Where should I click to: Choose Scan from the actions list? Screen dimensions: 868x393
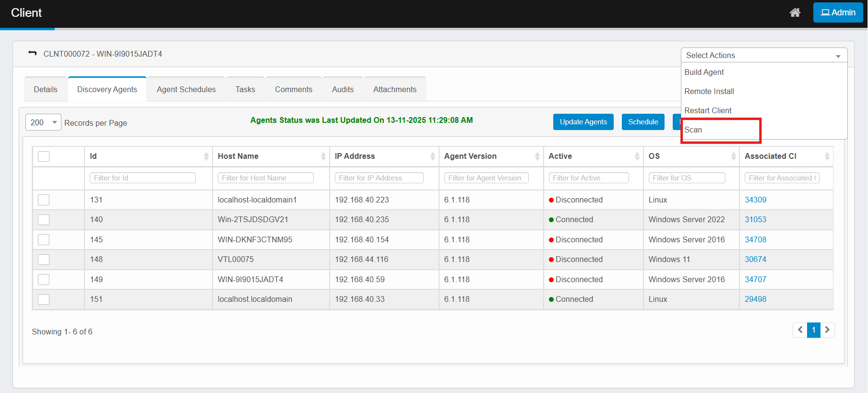[693, 130]
